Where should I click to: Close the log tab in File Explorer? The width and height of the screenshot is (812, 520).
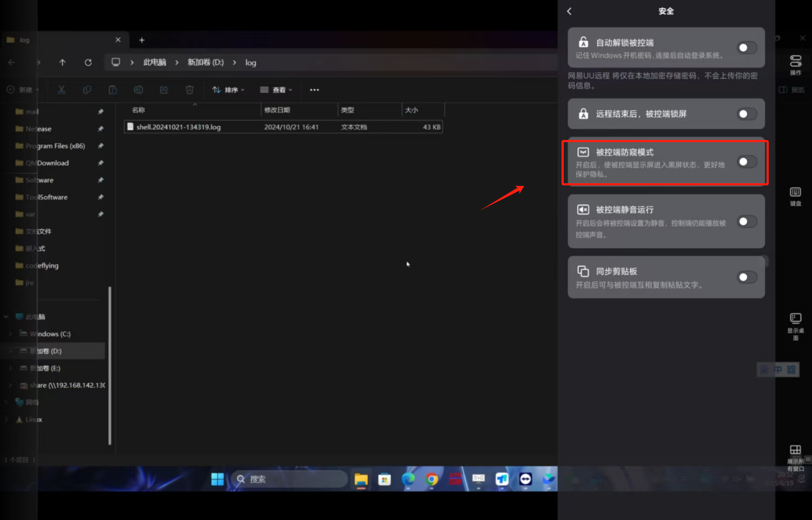coord(118,40)
